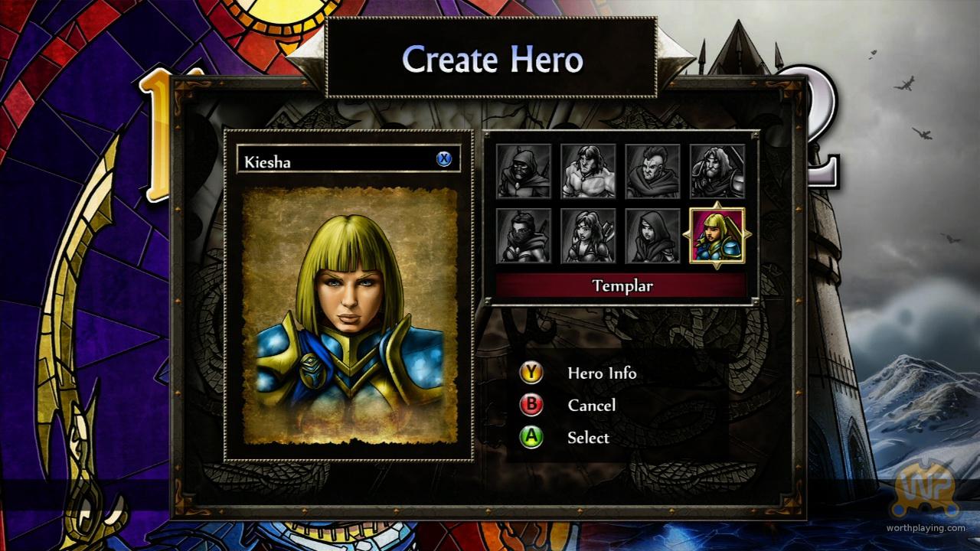
Task: Click the Templar class label bar
Action: click(622, 285)
